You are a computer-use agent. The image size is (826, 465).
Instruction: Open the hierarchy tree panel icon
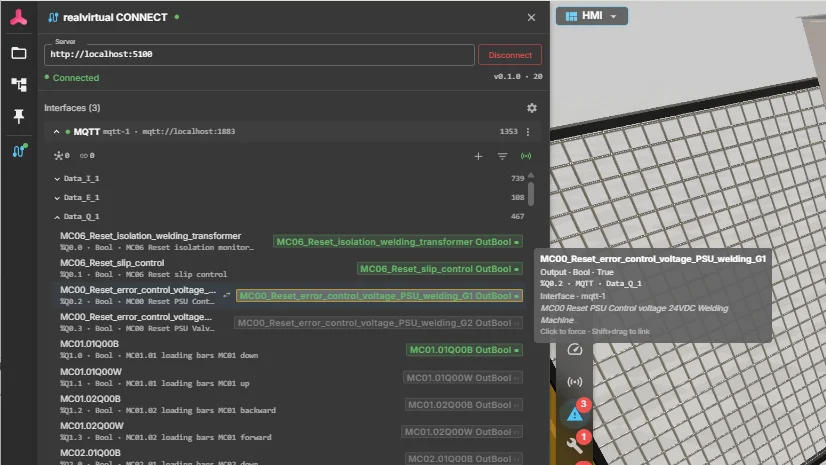pyautogui.click(x=19, y=84)
